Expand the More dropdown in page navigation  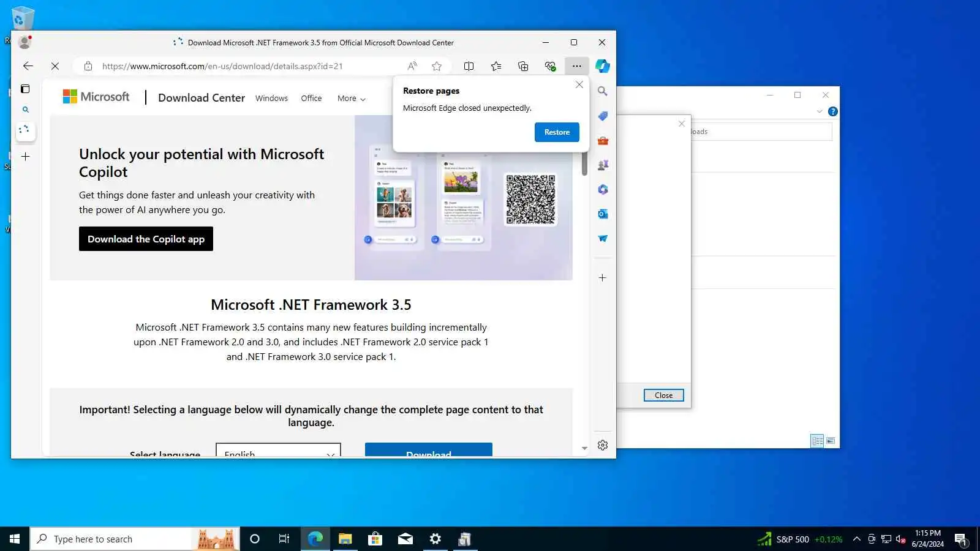[x=352, y=98]
